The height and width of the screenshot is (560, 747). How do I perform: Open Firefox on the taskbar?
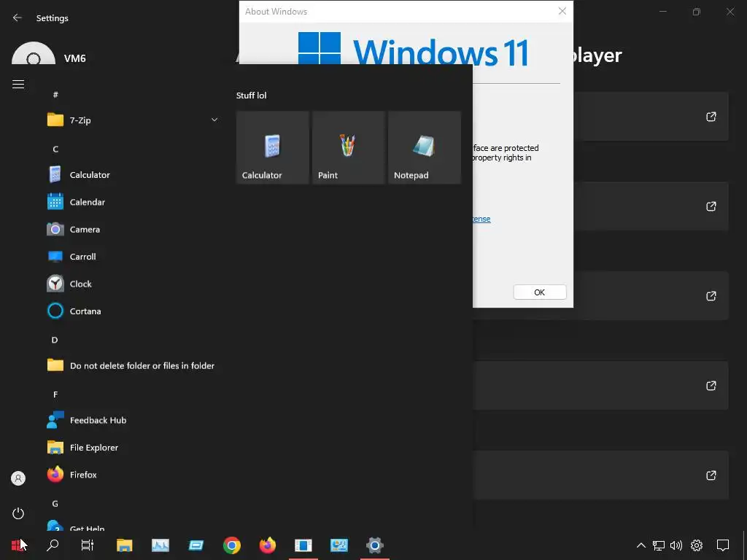[267, 545]
